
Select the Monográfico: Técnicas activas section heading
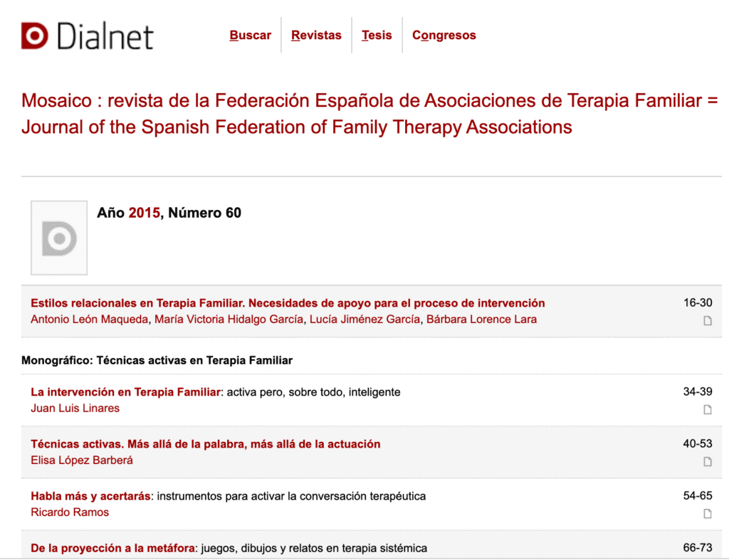[x=157, y=360]
